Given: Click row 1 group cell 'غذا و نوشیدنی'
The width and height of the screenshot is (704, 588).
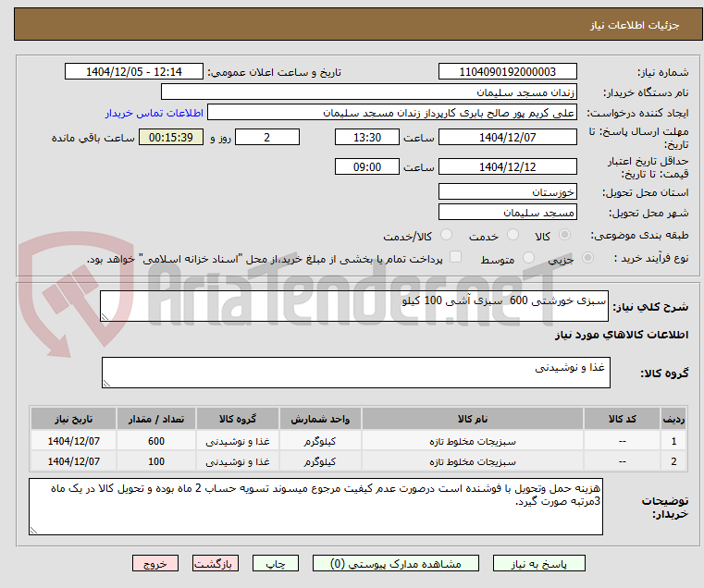Looking at the screenshot, I should click(x=238, y=441).
